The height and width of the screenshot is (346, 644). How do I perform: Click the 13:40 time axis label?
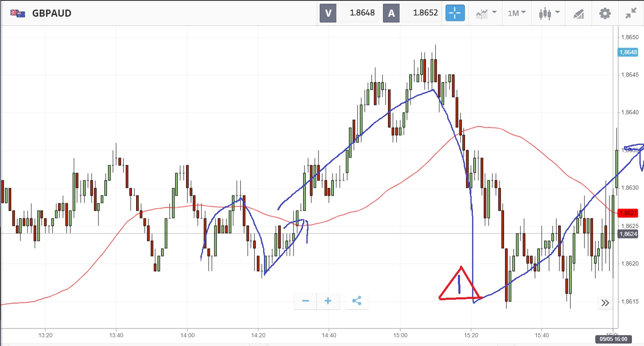click(x=116, y=335)
